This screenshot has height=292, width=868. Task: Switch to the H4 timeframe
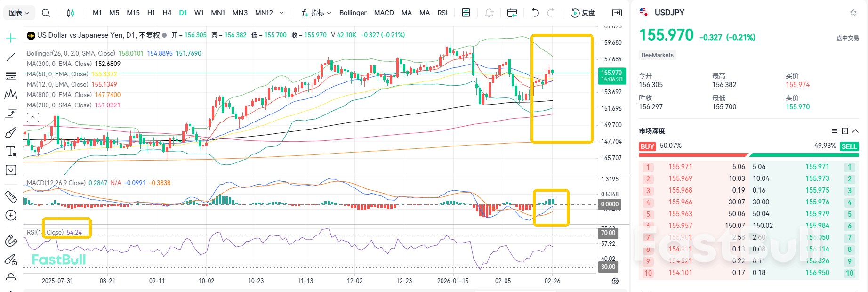[x=167, y=13]
